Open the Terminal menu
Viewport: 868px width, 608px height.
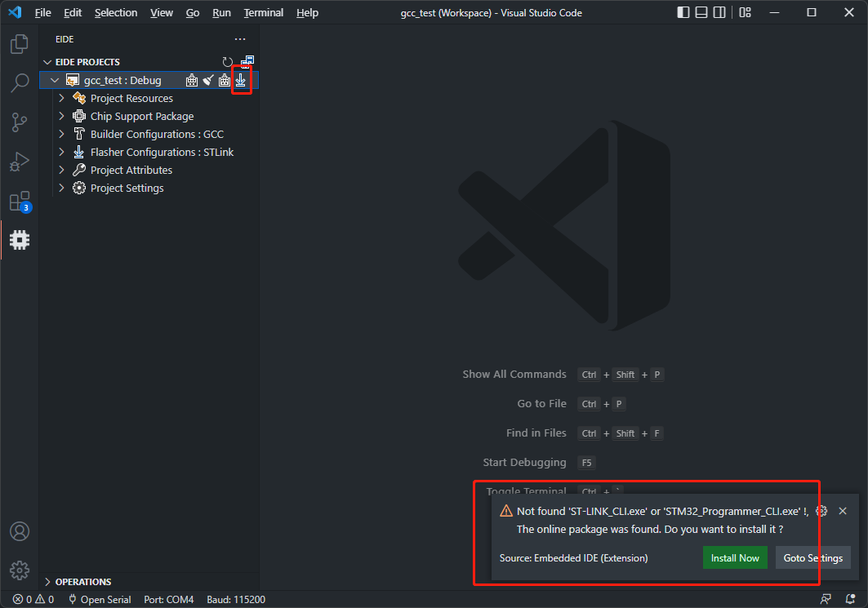click(x=263, y=12)
